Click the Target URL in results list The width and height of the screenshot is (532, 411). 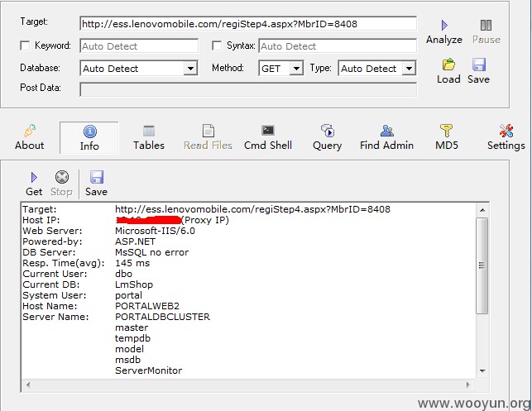[253, 209]
